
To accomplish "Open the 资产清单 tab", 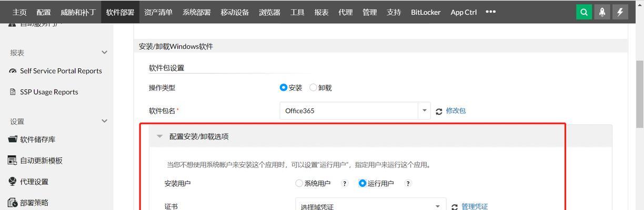I will (158, 12).
